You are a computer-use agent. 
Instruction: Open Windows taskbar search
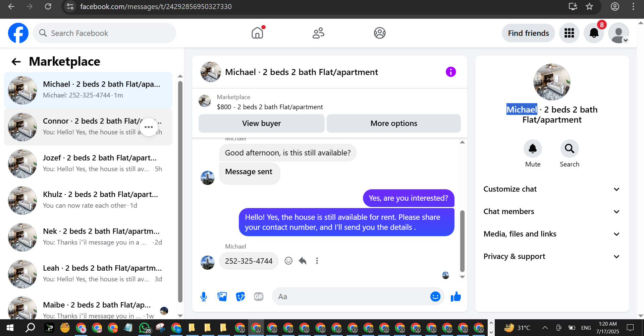[x=30, y=328]
